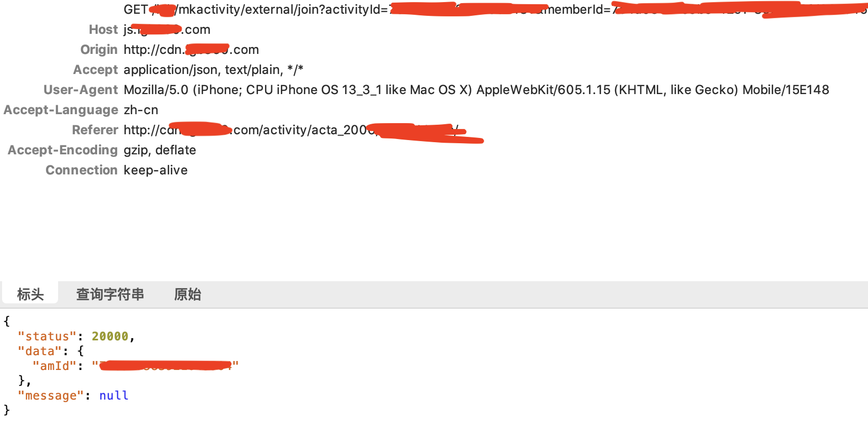Click the User-Agent header label
This screenshot has width=868, height=426.
pos(80,90)
